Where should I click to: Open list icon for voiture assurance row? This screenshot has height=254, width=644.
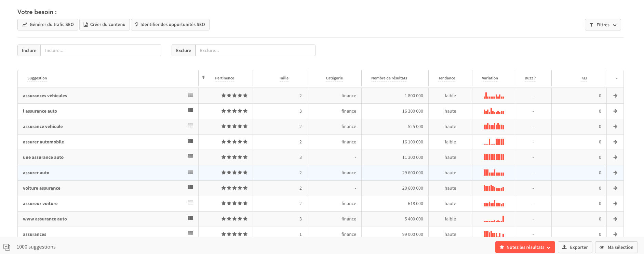(x=191, y=187)
